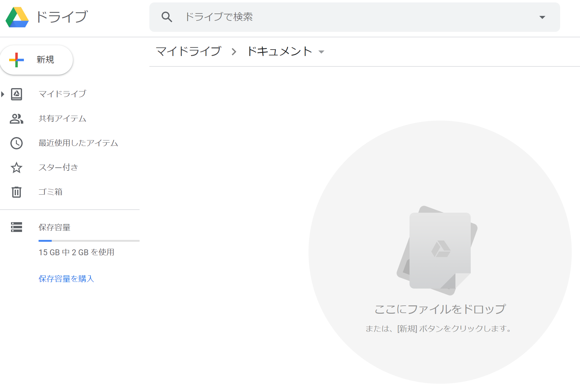Click the storage usage progress bar
This screenshot has height=392, width=580.
coord(89,241)
